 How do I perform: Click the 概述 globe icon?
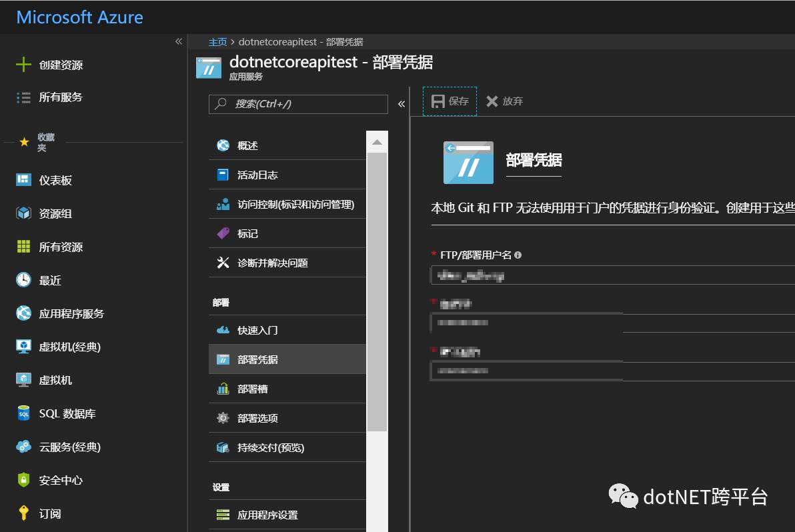tap(223, 145)
